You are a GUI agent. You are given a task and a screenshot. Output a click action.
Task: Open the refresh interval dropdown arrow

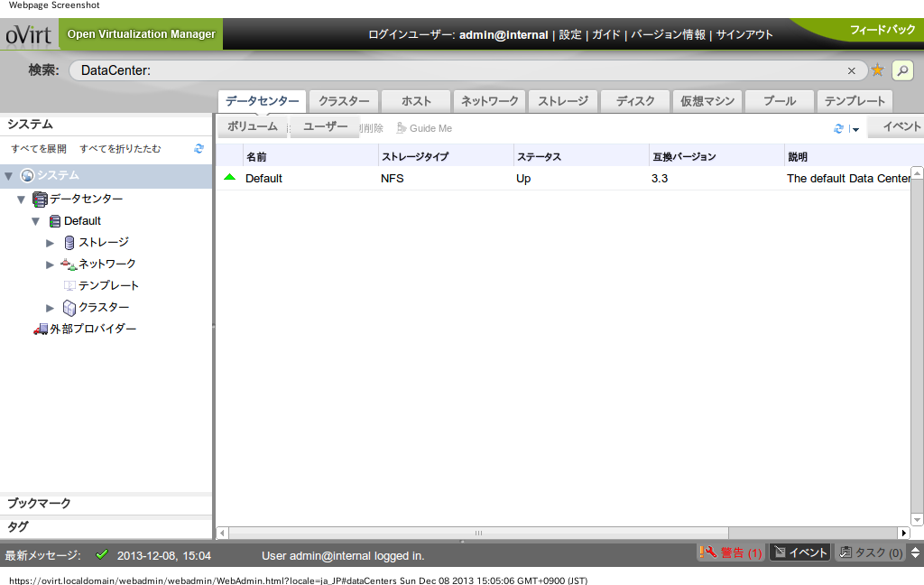(x=855, y=130)
